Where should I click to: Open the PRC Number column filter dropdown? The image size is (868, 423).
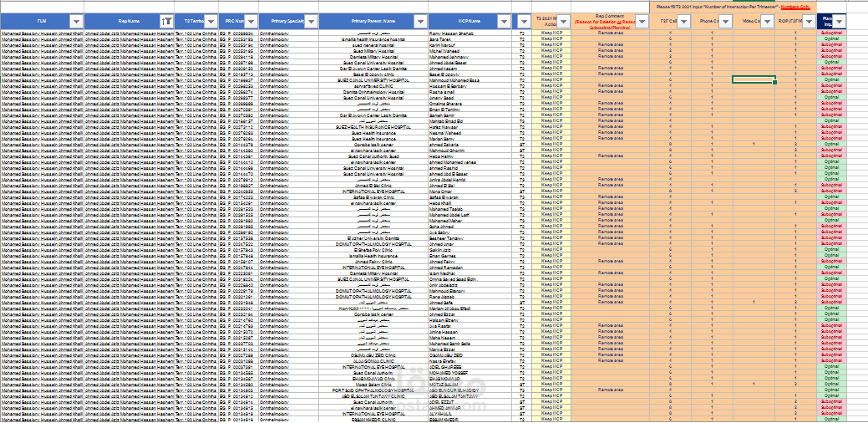251,22
